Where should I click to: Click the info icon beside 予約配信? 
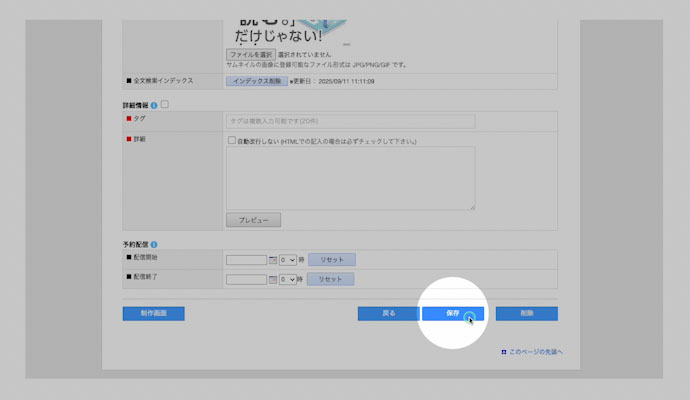(x=154, y=244)
